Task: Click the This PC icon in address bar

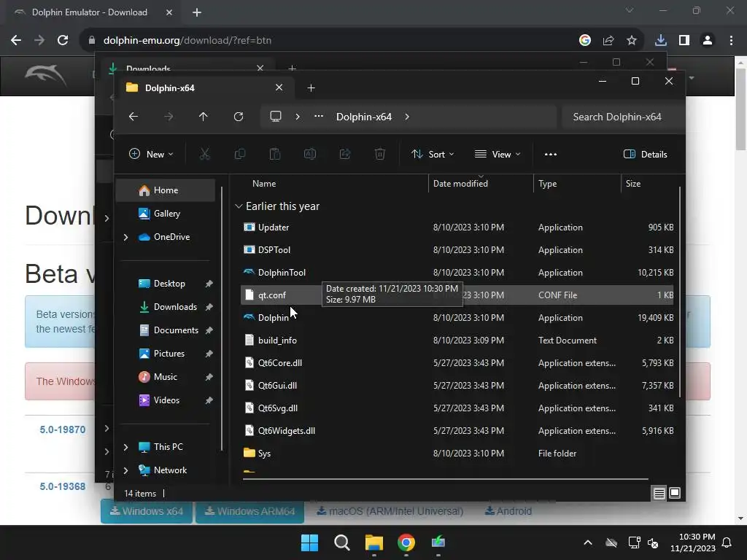Action: click(275, 117)
